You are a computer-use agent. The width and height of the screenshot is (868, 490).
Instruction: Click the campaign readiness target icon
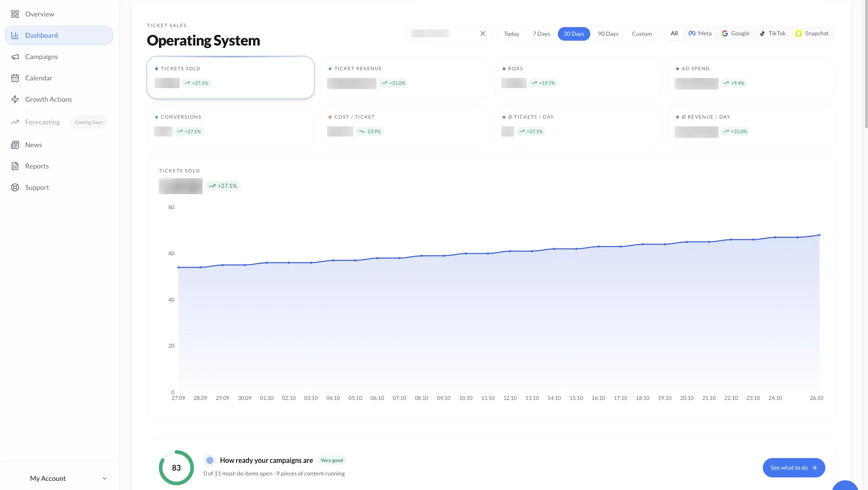click(210, 460)
